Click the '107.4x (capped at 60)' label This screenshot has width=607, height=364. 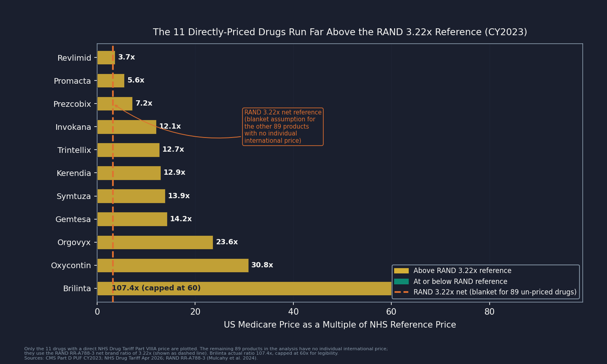[156, 288]
